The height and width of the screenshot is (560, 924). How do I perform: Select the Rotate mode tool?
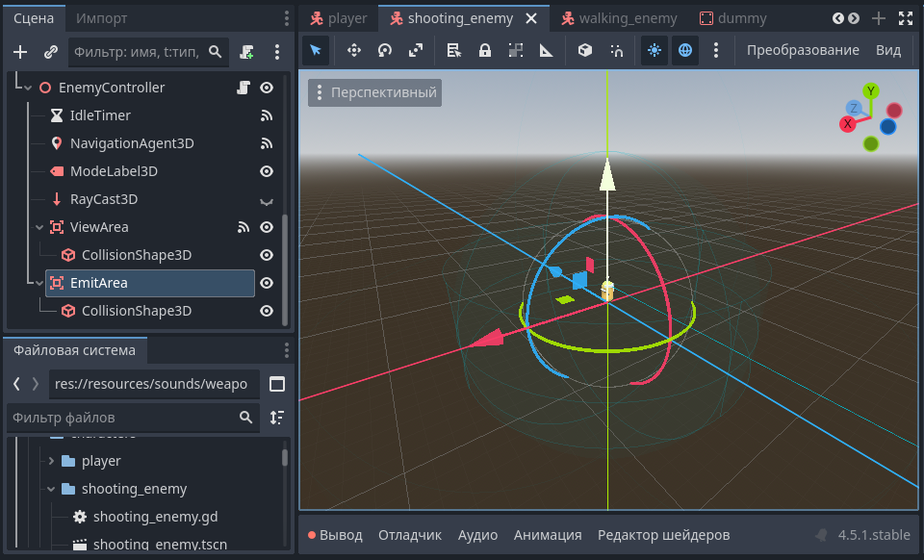[x=385, y=51]
